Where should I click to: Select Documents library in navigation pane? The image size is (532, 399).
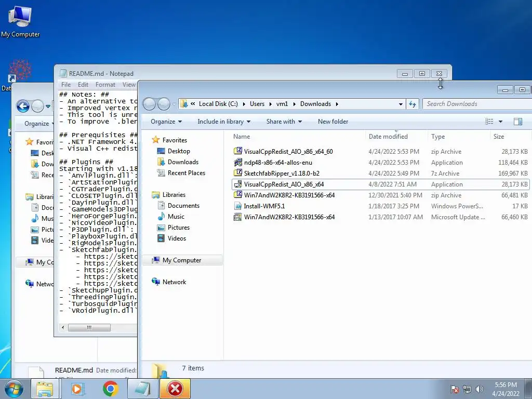pyautogui.click(x=183, y=206)
